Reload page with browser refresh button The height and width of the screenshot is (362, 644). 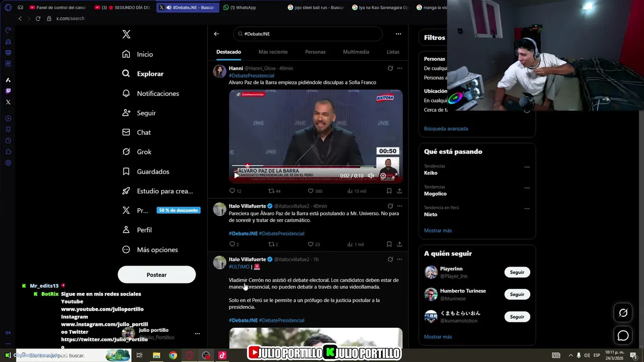pyautogui.click(x=38, y=19)
